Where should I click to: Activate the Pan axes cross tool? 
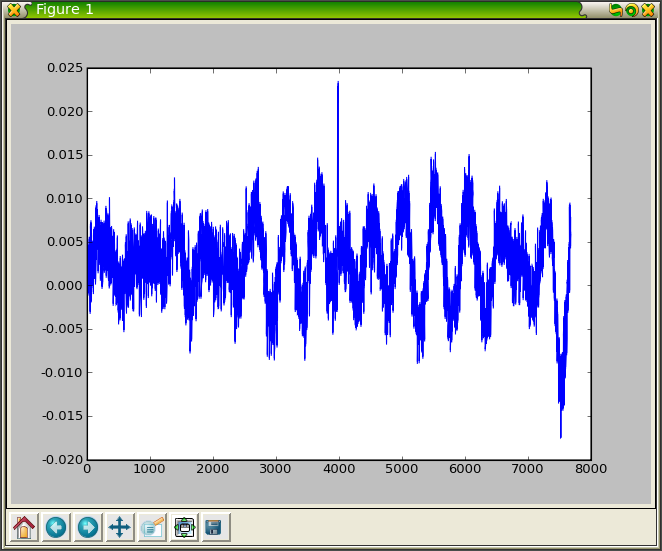[x=120, y=527]
